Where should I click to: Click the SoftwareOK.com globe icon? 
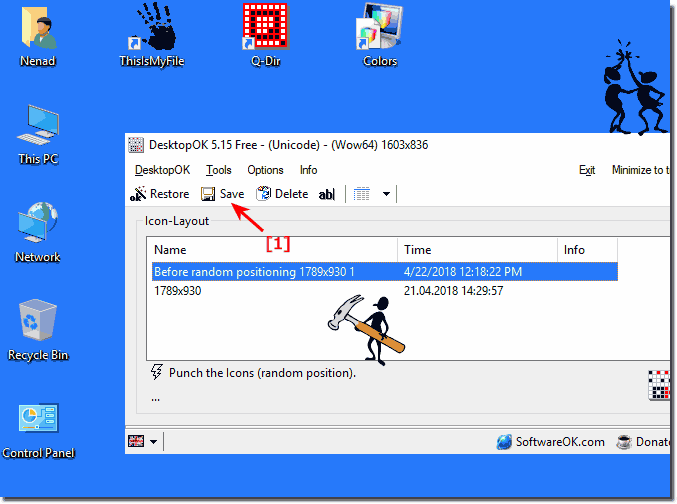pos(504,442)
